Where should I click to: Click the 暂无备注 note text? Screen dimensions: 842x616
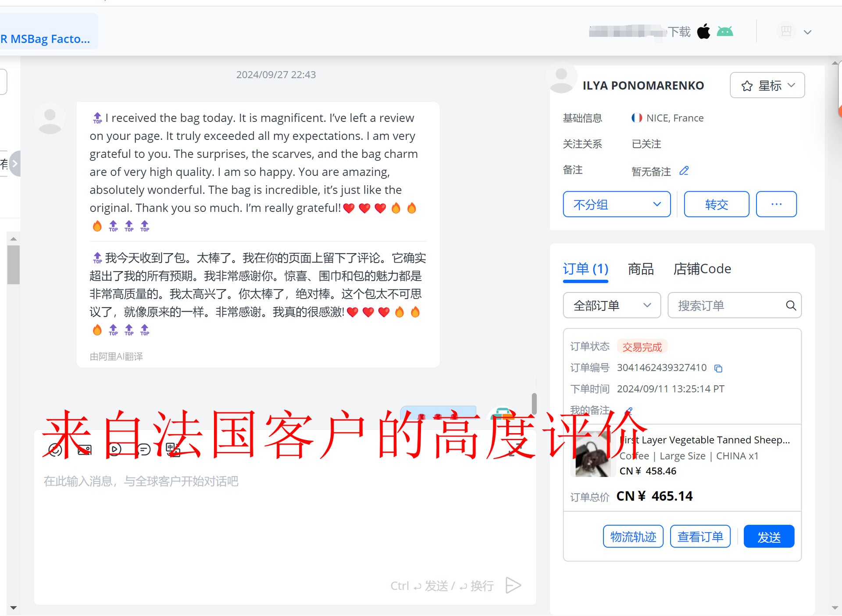(x=651, y=171)
